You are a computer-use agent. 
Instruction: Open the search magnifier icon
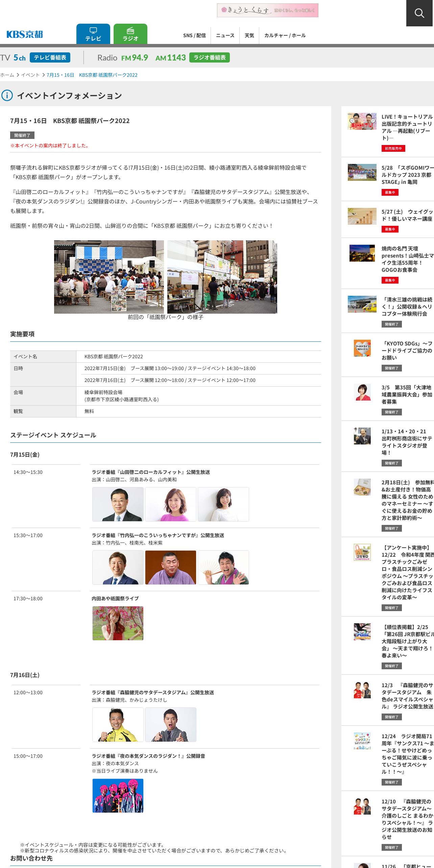pyautogui.click(x=419, y=13)
